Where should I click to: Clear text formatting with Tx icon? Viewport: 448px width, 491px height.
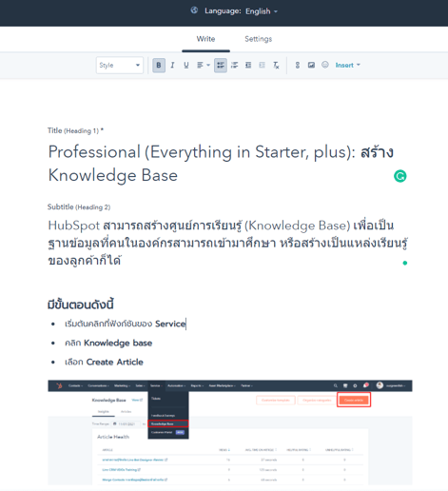pyautogui.click(x=276, y=66)
